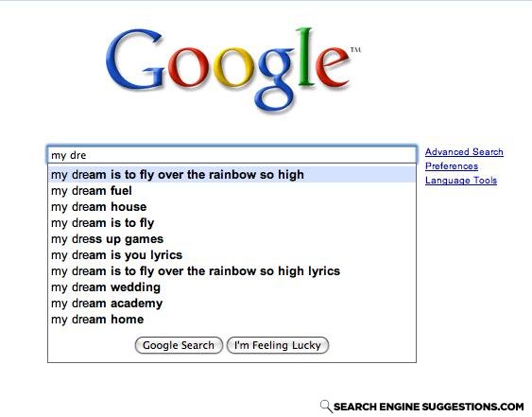The height and width of the screenshot is (417, 532).
Task: Click the magnifying glass watermark icon
Action: [326, 407]
